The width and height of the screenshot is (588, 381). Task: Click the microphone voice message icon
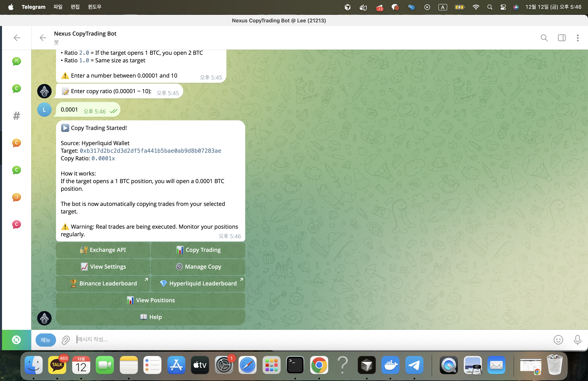pos(577,340)
